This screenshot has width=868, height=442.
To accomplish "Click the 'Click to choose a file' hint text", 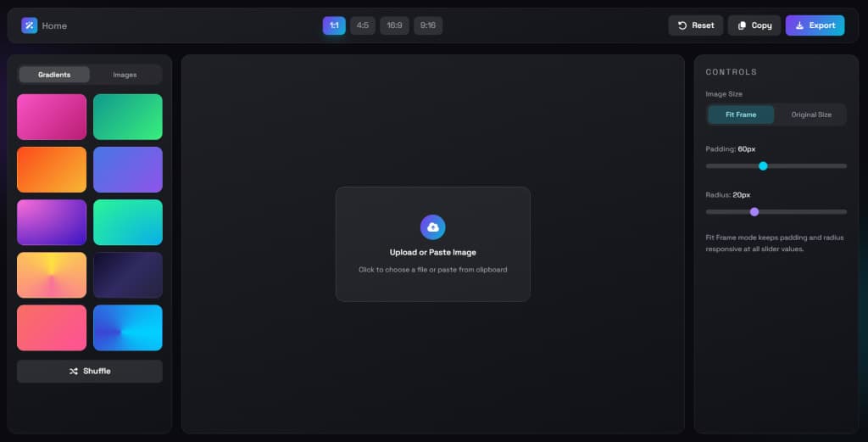I will tap(433, 270).
